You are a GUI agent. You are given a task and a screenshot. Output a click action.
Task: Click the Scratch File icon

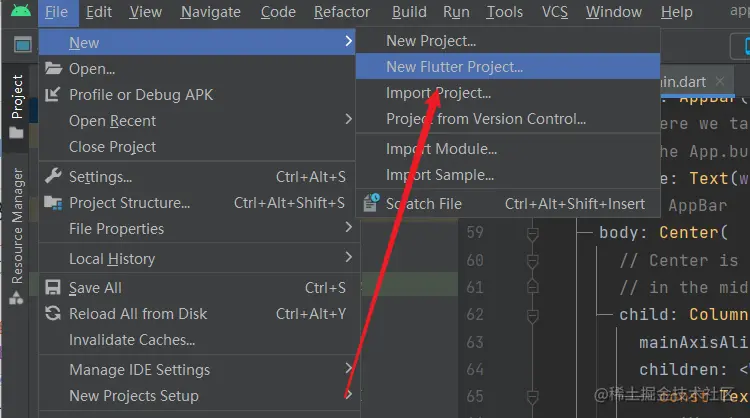click(x=370, y=203)
